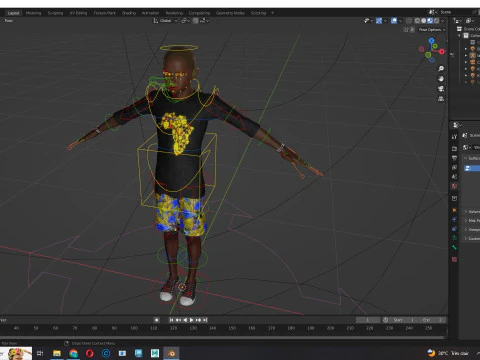Switch to the Animation workspace
Screen dimensions: 480x360
pos(150,13)
